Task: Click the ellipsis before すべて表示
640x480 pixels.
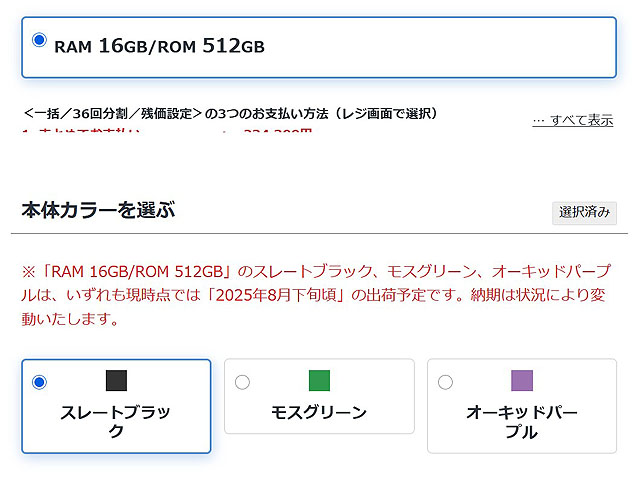Action: click(539, 120)
